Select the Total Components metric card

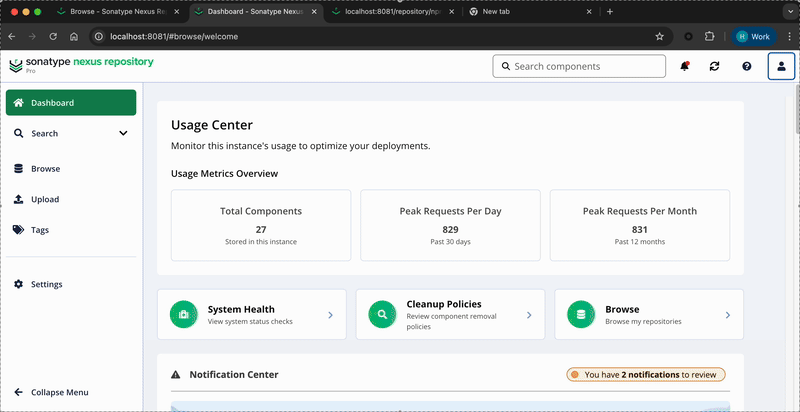tap(261, 225)
